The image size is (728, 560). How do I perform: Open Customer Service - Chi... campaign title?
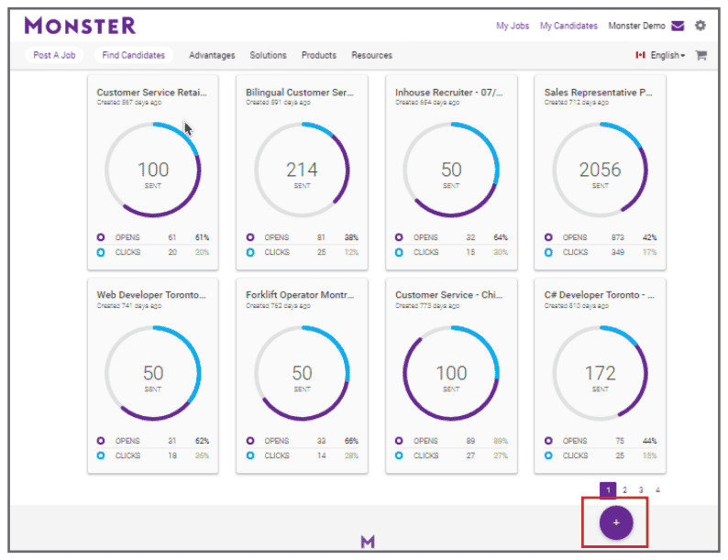tap(448, 294)
